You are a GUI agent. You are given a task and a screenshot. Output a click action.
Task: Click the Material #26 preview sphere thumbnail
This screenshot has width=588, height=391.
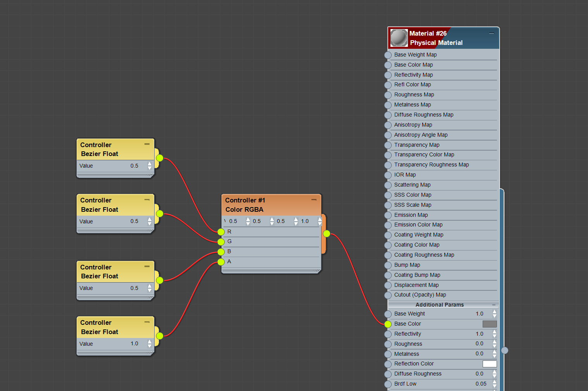[x=399, y=38]
